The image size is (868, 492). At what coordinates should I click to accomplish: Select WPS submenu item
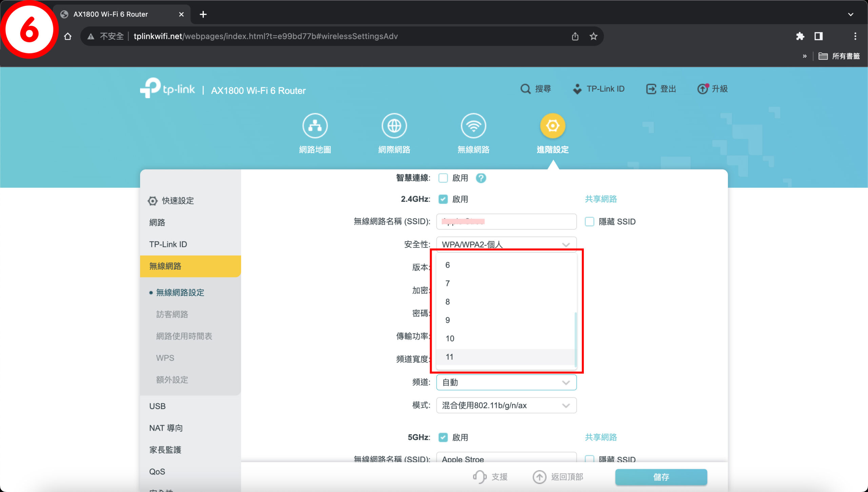[165, 358]
